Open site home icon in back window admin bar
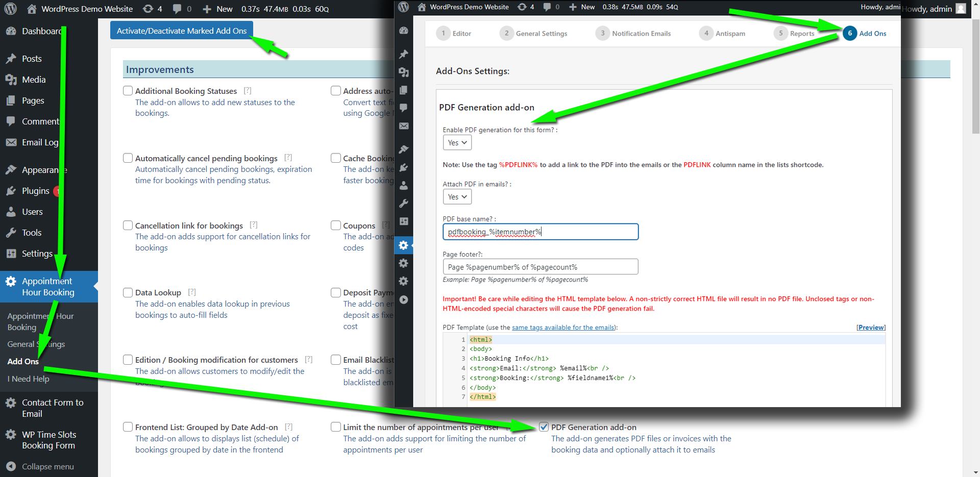Screen dimensions: 980x477 (x=32, y=9)
